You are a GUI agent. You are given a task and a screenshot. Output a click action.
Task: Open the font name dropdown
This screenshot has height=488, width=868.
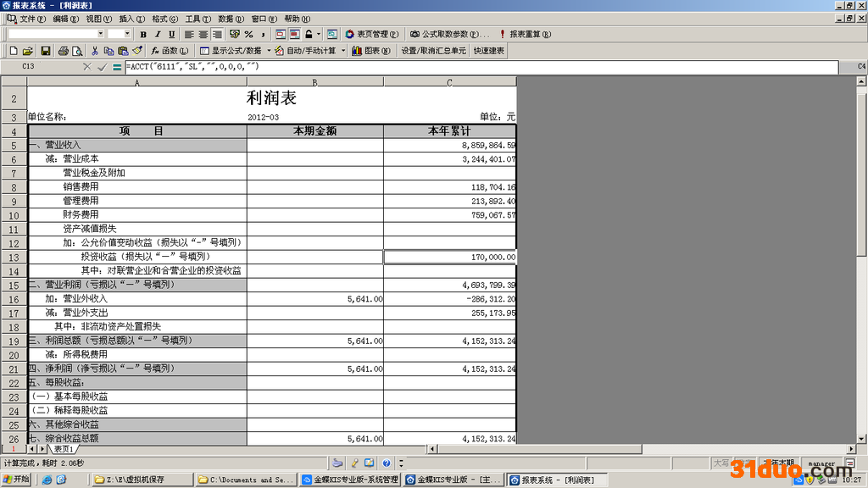(100, 34)
